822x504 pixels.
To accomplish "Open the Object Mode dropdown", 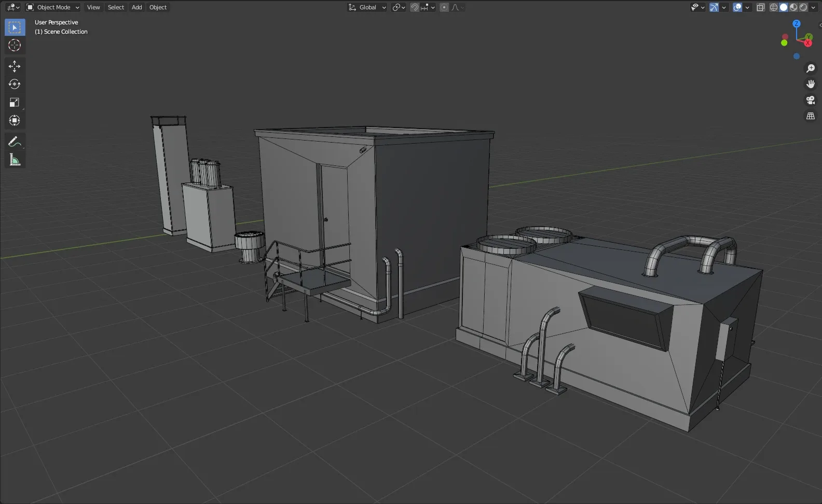I will (x=53, y=7).
